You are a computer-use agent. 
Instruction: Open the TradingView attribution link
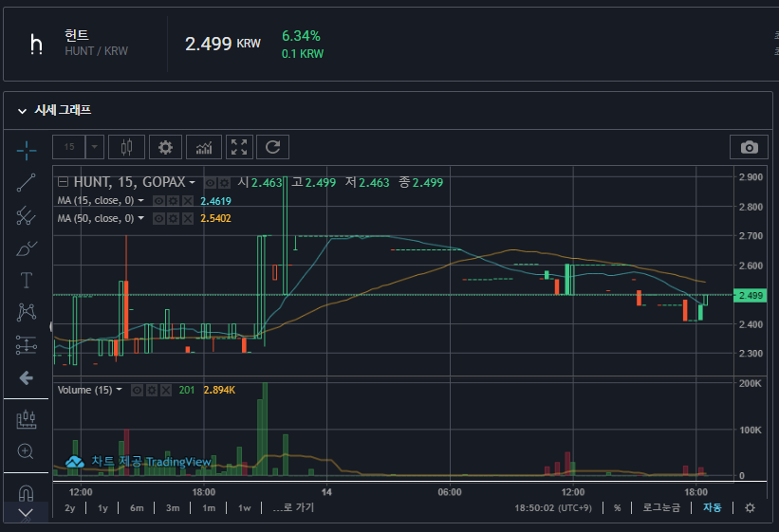coord(139,462)
